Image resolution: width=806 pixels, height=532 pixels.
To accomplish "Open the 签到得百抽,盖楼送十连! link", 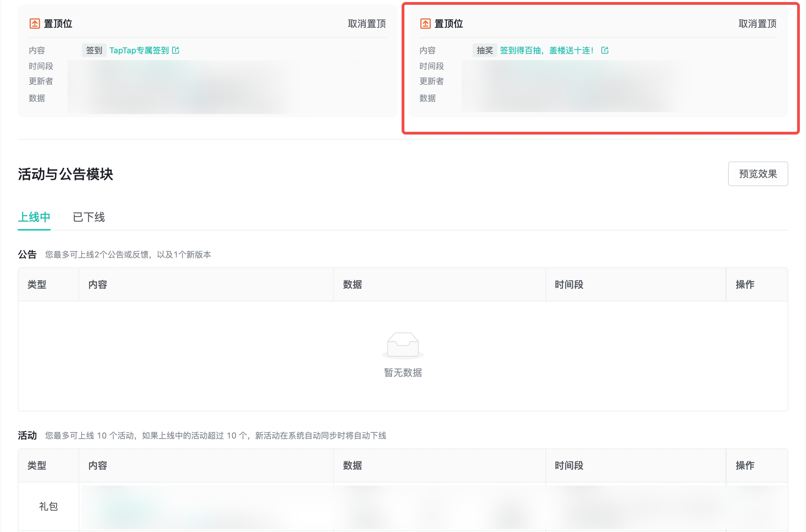I will [x=546, y=51].
